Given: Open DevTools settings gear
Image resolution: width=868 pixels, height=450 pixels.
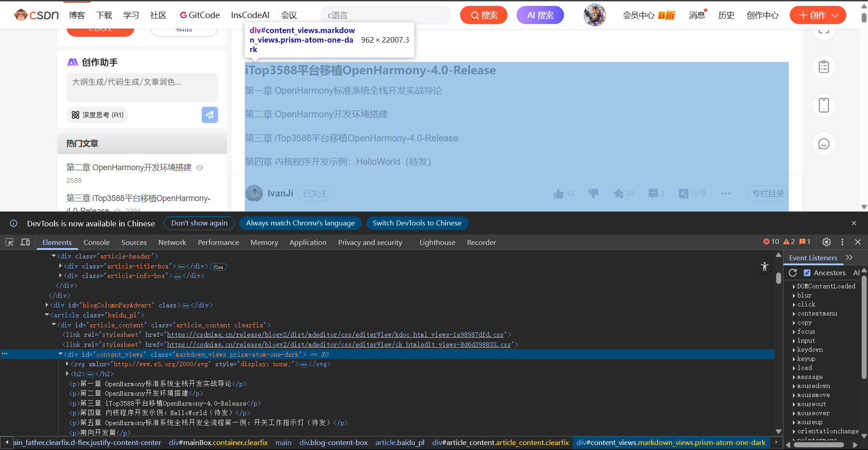Looking at the screenshot, I should point(826,242).
